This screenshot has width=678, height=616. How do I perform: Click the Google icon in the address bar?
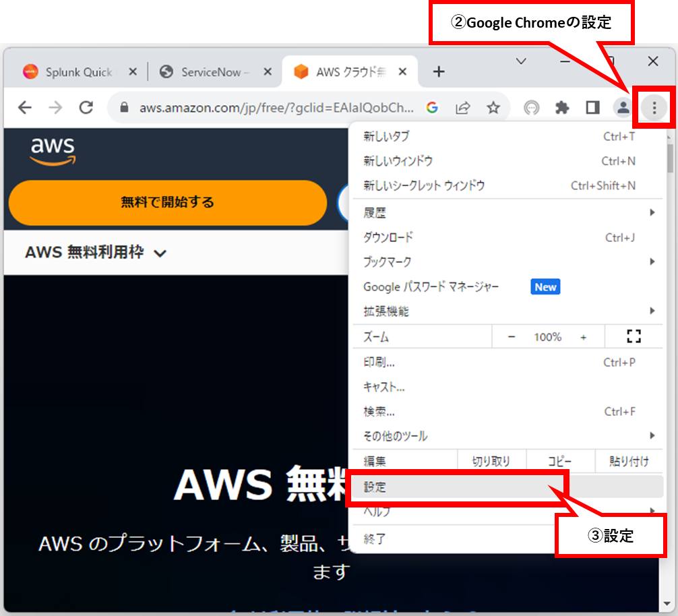pos(432,107)
